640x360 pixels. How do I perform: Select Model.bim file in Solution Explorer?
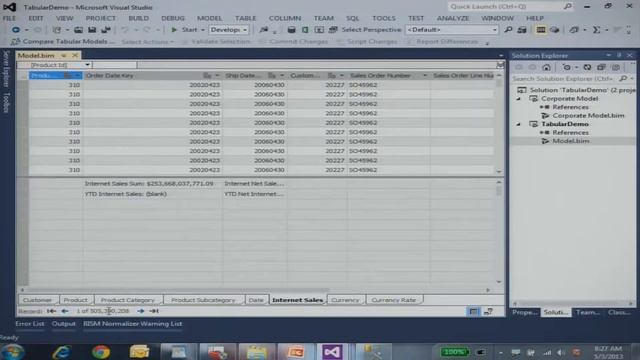tap(571, 141)
